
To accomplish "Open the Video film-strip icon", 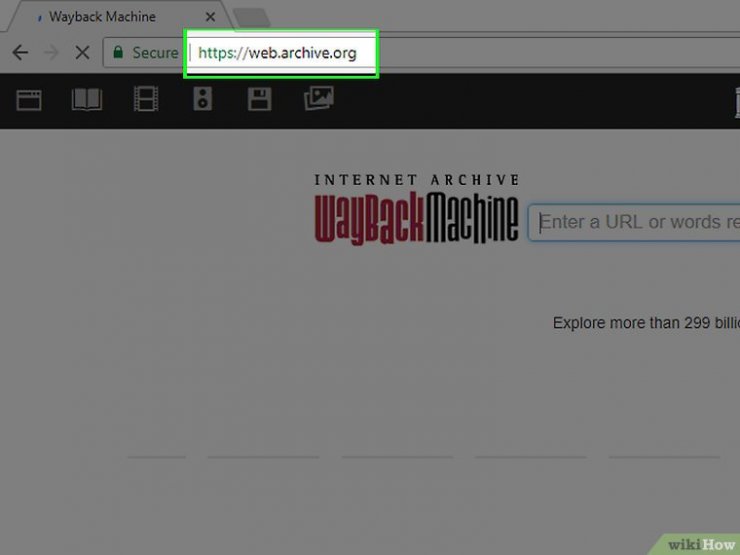I will pyautogui.click(x=146, y=99).
